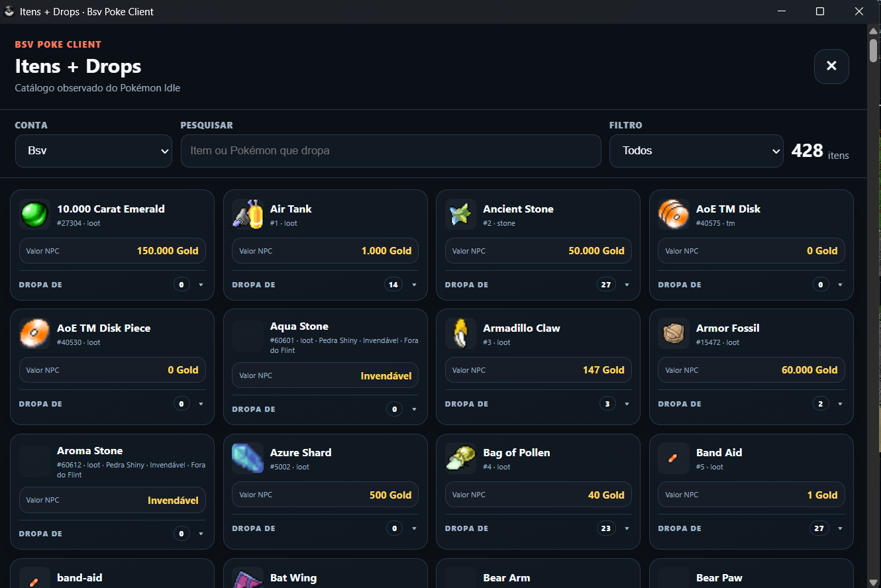881x588 pixels.
Task: Minimize the Bsv Poke Client window
Action: point(782,12)
